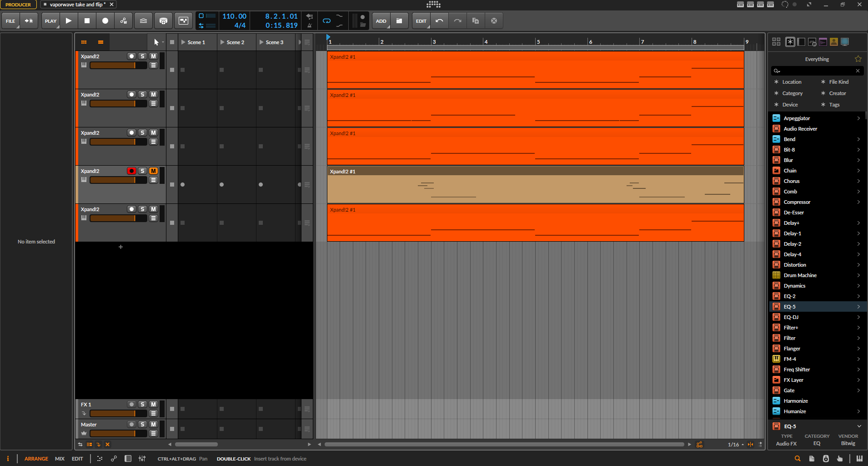Mute the FX 1 track
The height and width of the screenshot is (466, 868).
(153, 405)
